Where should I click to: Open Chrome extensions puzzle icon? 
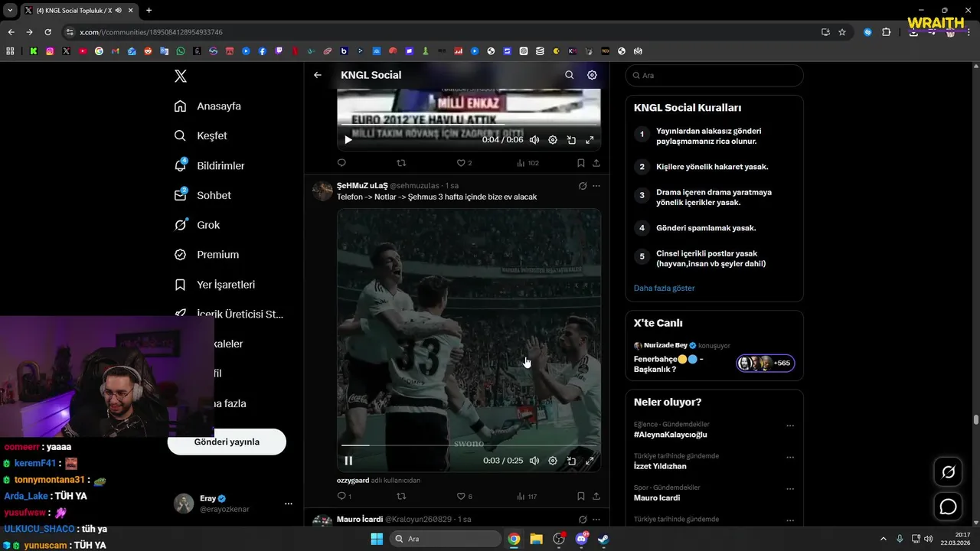[887, 32]
